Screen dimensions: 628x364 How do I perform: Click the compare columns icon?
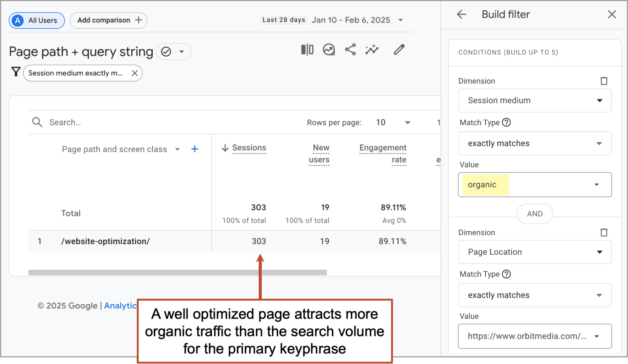click(307, 50)
